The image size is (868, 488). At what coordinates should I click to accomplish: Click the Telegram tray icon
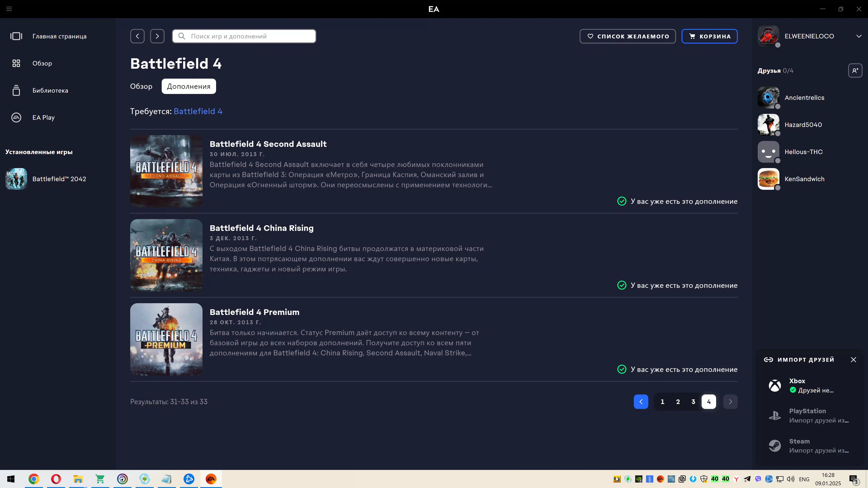coord(747,479)
